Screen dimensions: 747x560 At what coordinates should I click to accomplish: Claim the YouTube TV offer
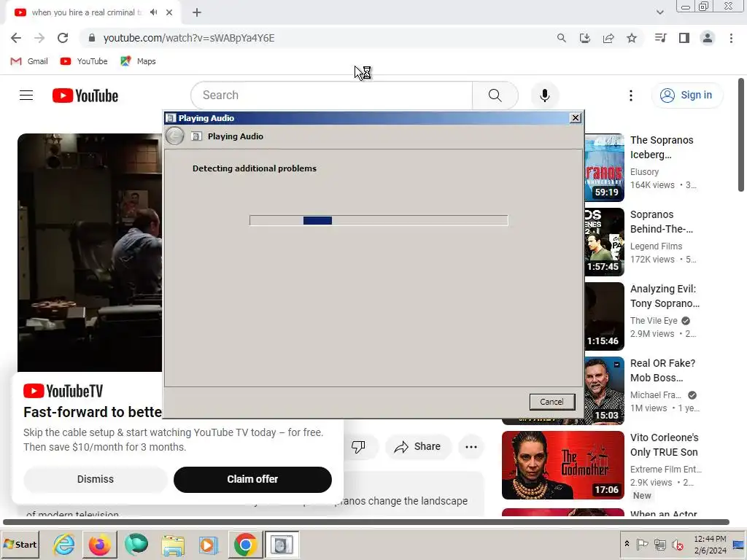click(252, 479)
